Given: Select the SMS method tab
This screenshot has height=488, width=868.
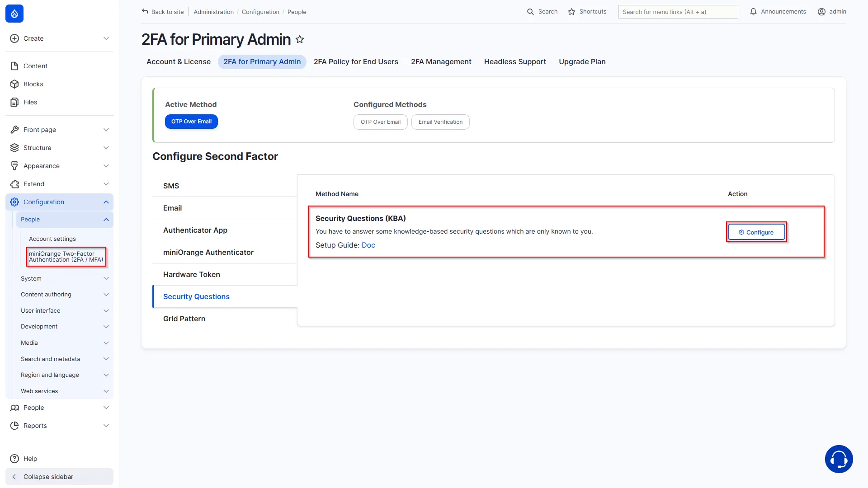Looking at the screenshot, I should [225, 186].
